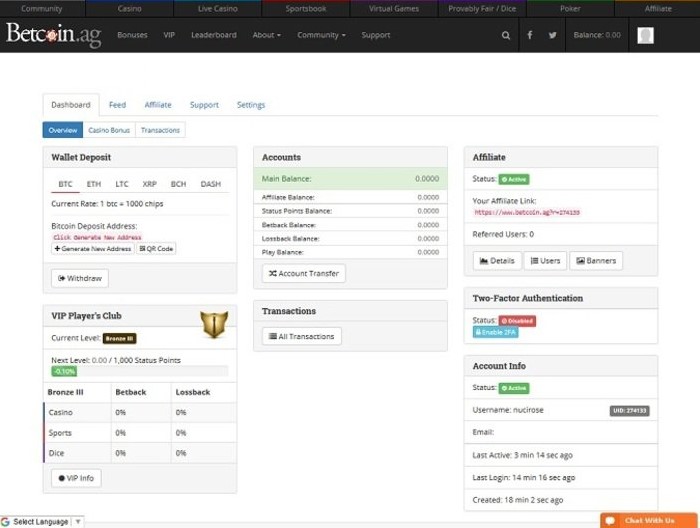Click Generate New Address button
This screenshot has width=700, height=528.
point(93,249)
